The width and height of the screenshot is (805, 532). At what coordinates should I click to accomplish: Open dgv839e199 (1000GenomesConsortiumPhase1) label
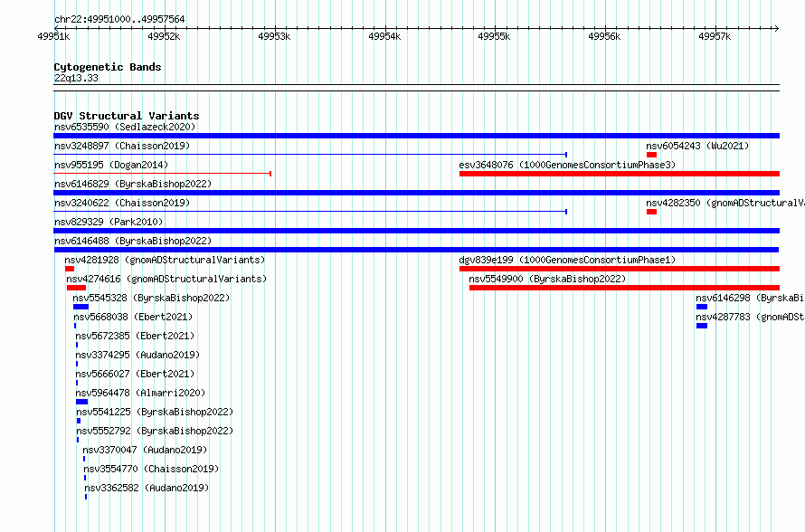point(567,260)
